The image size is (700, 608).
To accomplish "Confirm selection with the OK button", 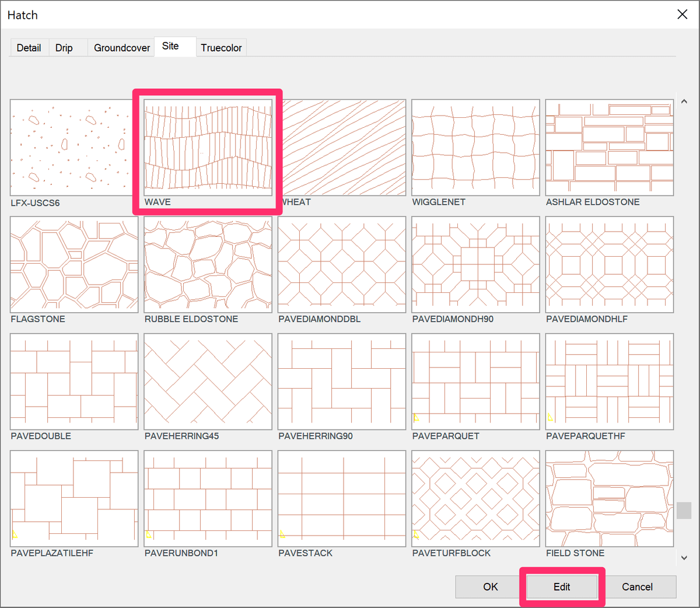I will 490,587.
